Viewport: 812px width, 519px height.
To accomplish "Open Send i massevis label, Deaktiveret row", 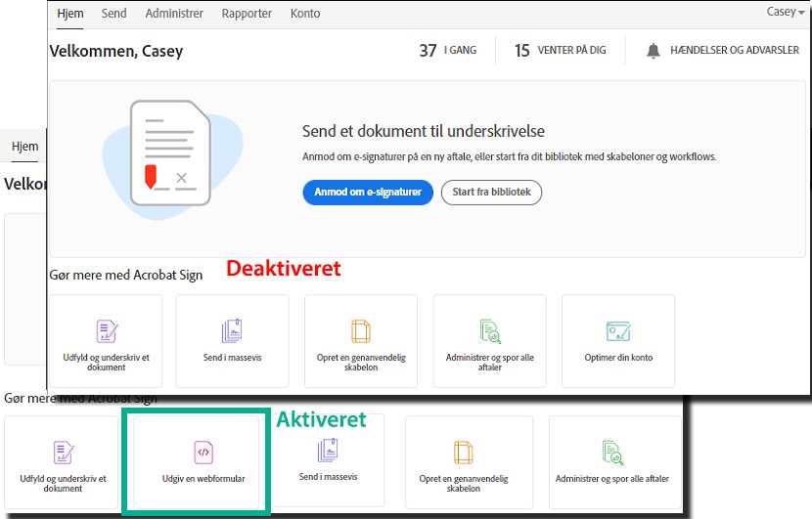I will point(233,358).
